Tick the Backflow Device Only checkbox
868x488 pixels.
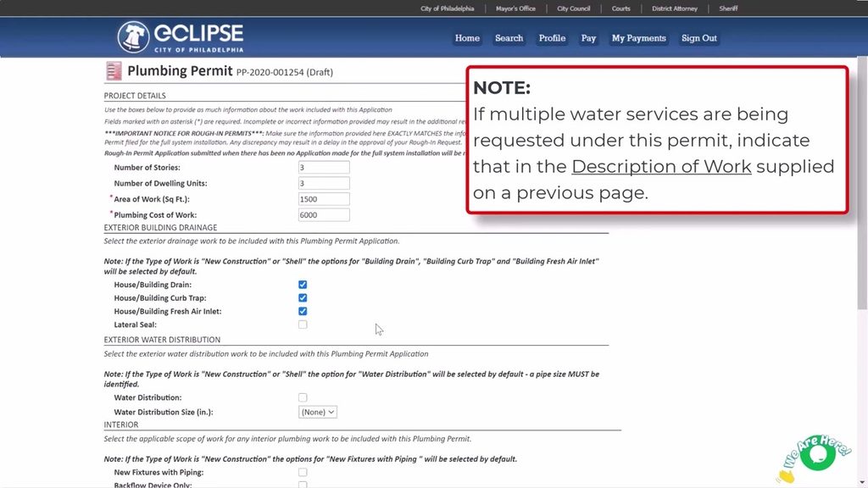coord(303,485)
